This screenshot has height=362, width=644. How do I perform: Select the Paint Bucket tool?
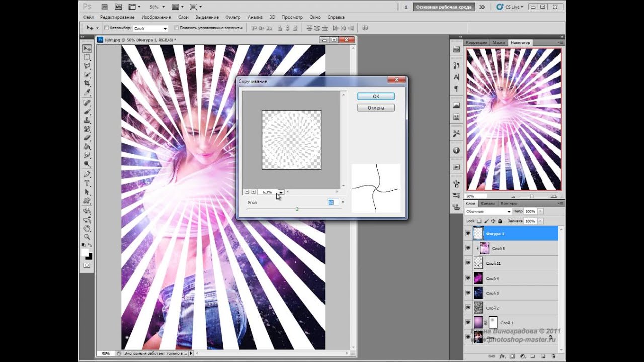pyautogui.click(x=87, y=146)
